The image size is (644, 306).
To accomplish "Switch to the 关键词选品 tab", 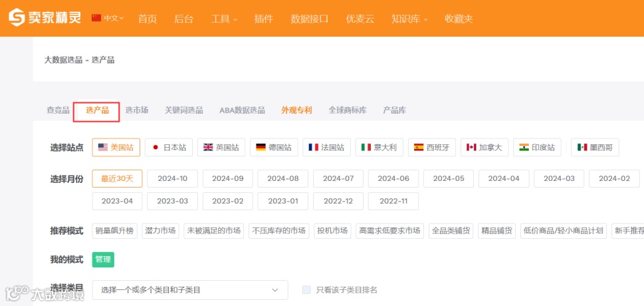I will tap(183, 110).
